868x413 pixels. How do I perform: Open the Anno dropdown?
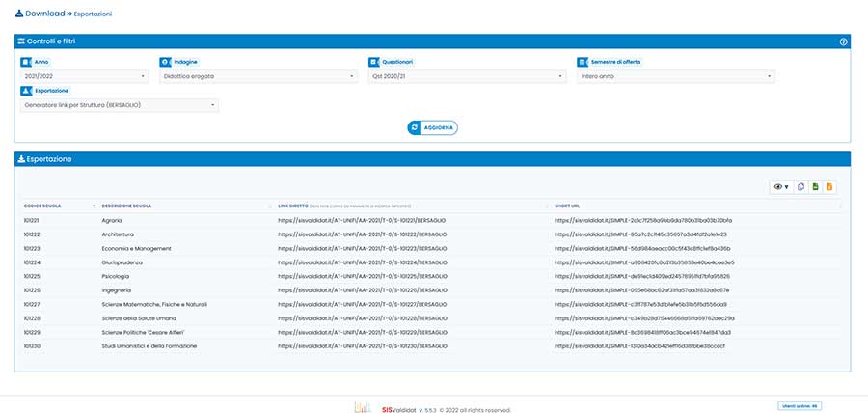click(x=81, y=75)
